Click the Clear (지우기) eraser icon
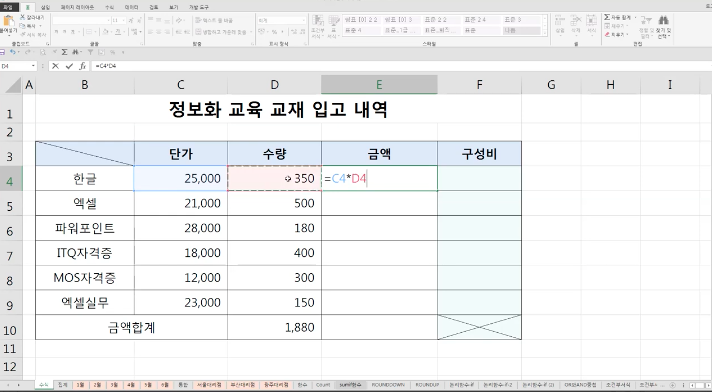Viewport: 712px width, 392px height. coord(607,34)
